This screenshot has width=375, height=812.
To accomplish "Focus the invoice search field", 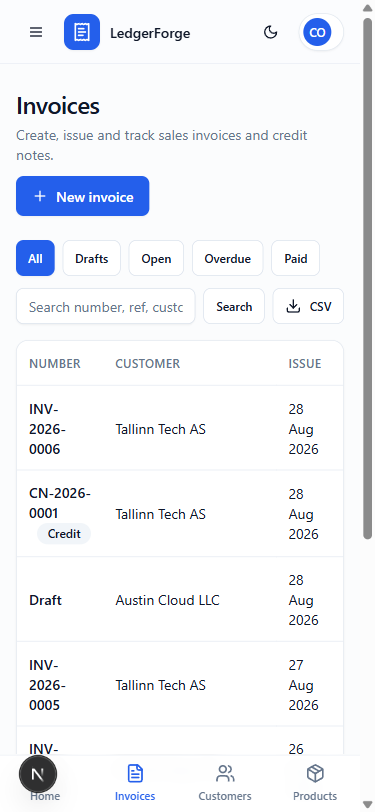I will pyautogui.click(x=106, y=307).
